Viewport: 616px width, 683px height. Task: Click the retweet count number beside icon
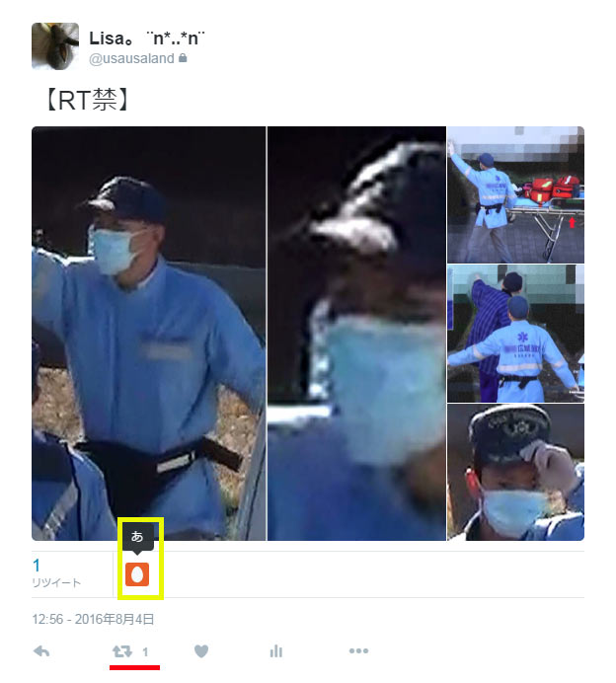pos(145,652)
